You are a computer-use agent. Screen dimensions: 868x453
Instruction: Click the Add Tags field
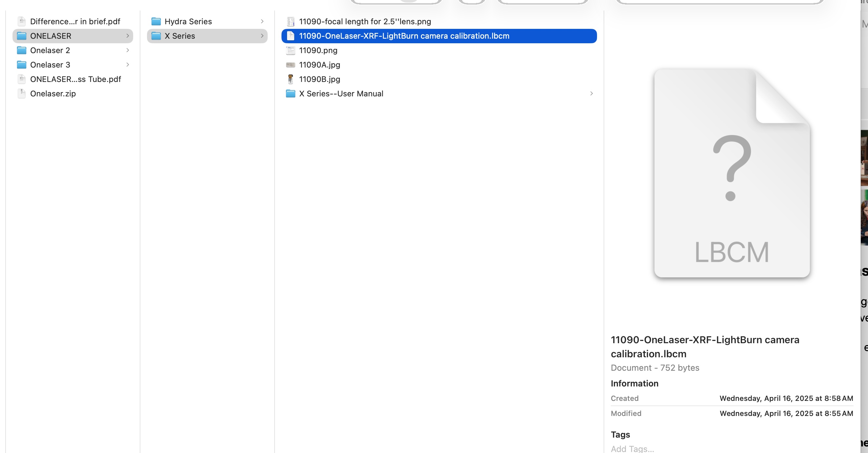632,449
